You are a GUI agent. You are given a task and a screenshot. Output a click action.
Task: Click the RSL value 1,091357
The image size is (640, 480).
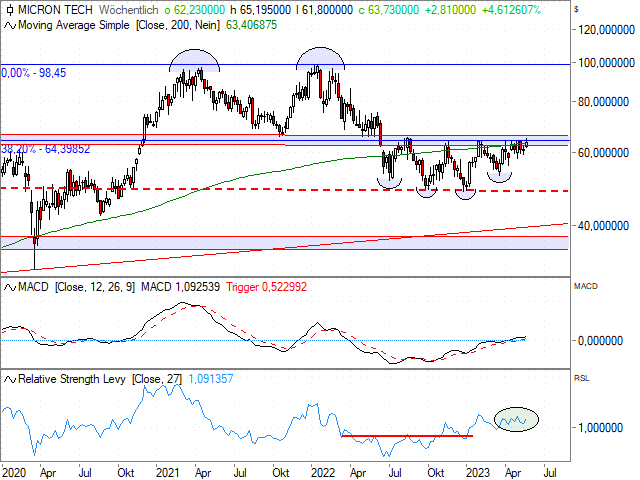click(211, 379)
